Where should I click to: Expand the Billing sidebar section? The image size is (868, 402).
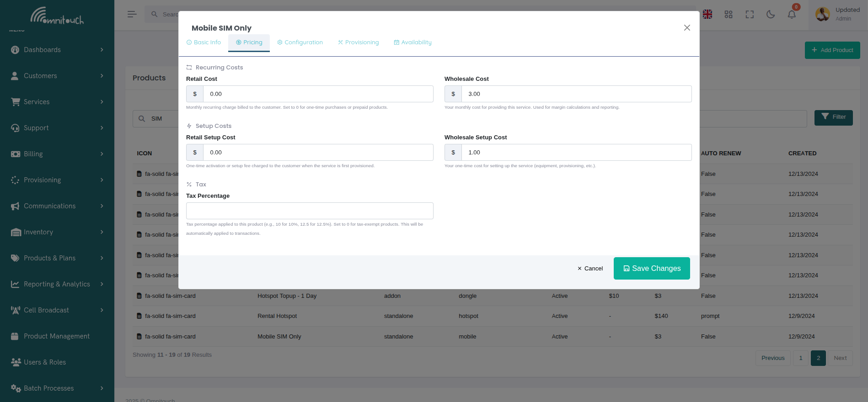tap(57, 154)
